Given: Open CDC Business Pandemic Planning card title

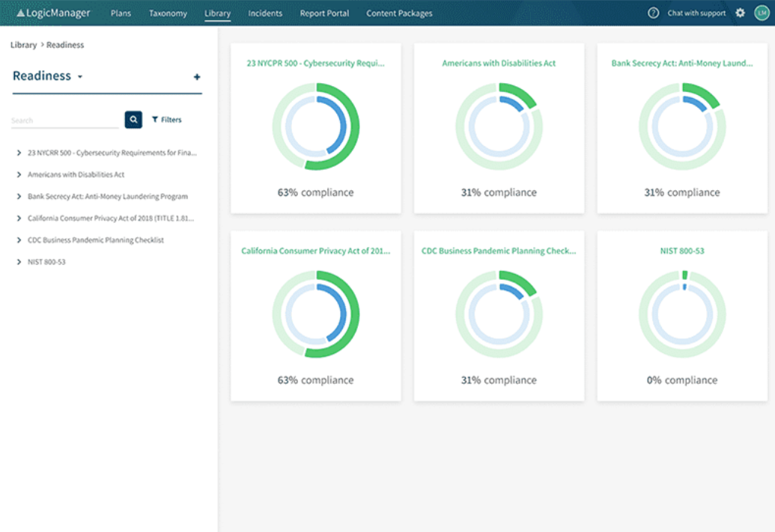Looking at the screenshot, I should click(499, 251).
